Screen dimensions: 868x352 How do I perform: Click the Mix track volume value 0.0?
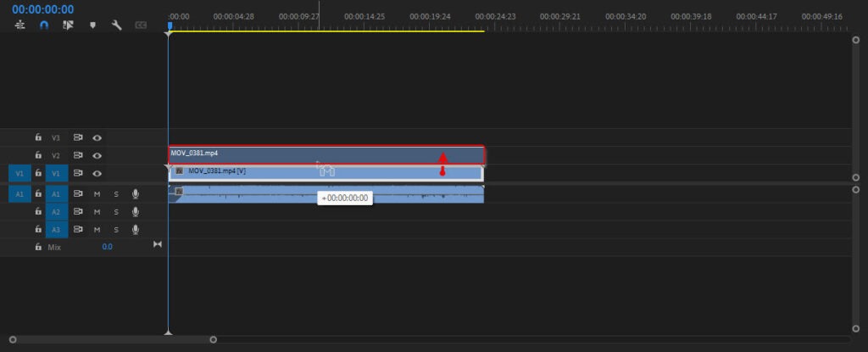point(107,247)
